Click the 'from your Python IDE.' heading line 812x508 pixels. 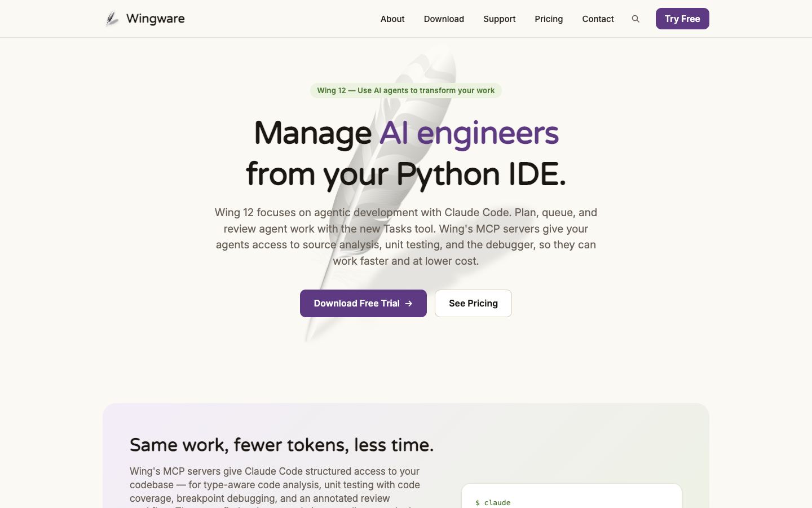tap(406, 174)
